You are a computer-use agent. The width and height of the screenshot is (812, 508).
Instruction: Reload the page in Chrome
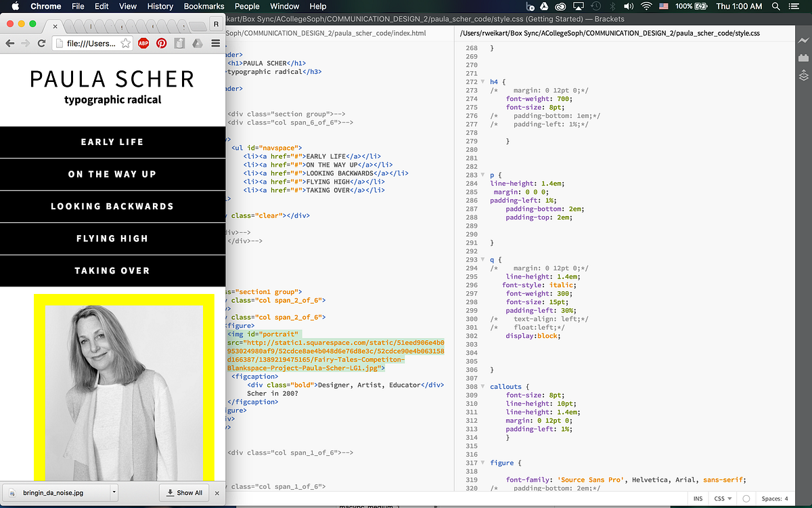point(41,43)
